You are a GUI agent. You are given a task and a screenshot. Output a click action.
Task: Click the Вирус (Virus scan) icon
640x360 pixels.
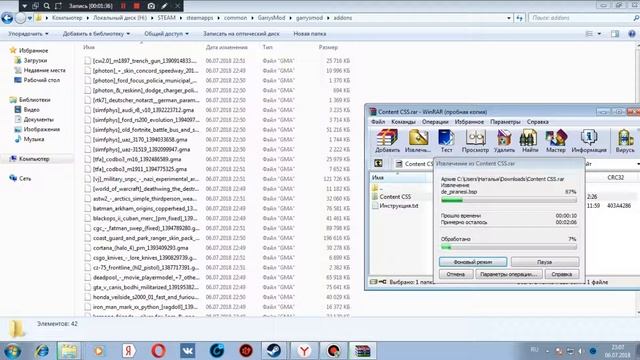coord(625,141)
